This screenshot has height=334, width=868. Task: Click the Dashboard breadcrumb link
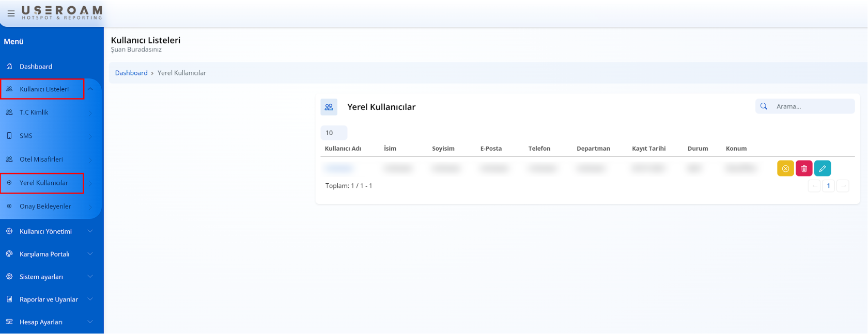click(x=131, y=73)
